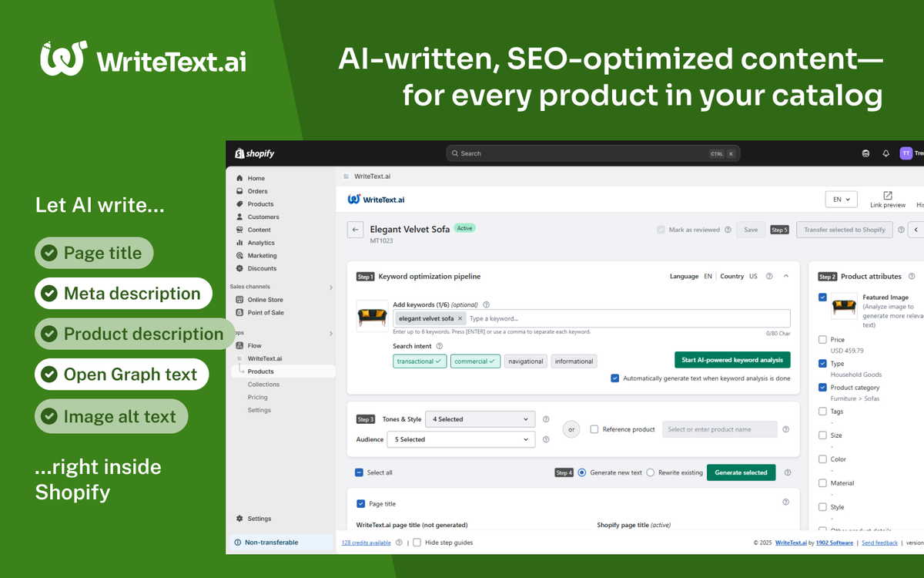This screenshot has height=578, width=924.
Task: Expand the Audience dropdown
Action: (x=461, y=439)
